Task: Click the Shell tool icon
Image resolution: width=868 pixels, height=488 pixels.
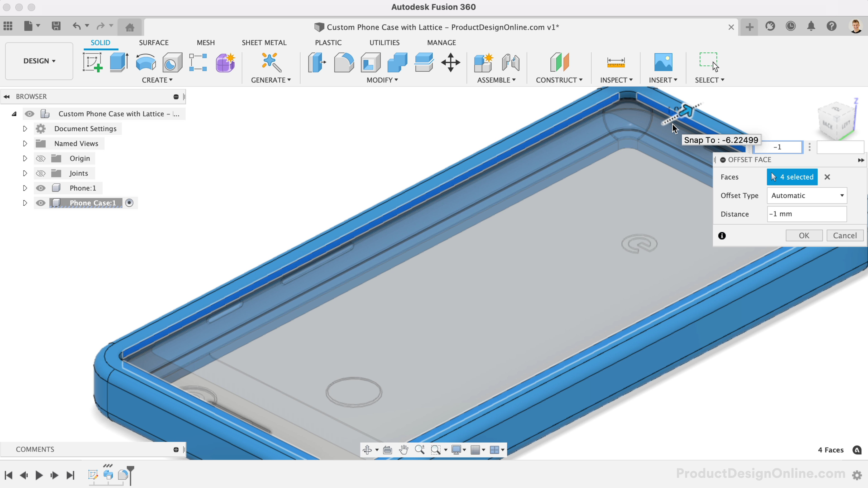Action: coord(370,62)
